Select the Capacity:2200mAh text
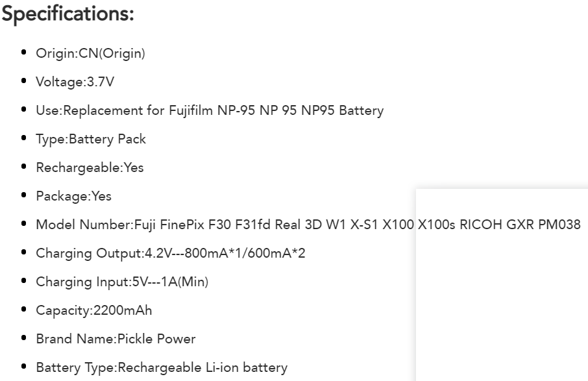 [x=93, y=310]
